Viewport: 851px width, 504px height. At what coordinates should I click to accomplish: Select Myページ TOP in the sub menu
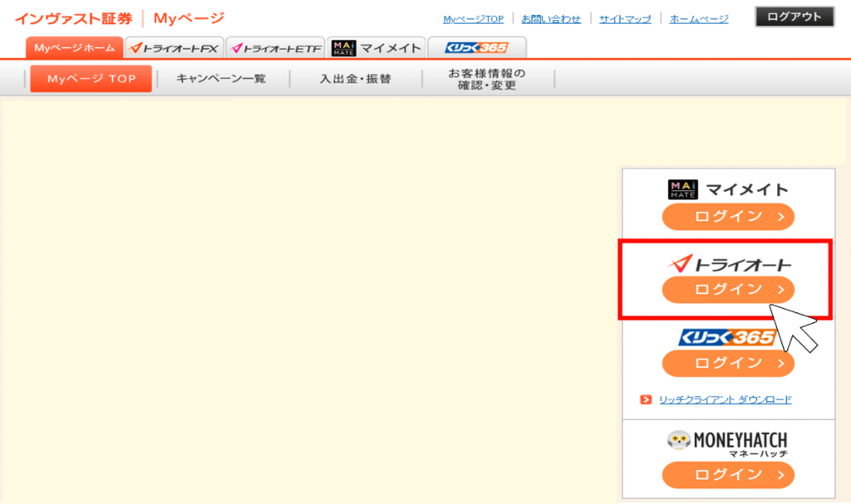coord(91,79)
